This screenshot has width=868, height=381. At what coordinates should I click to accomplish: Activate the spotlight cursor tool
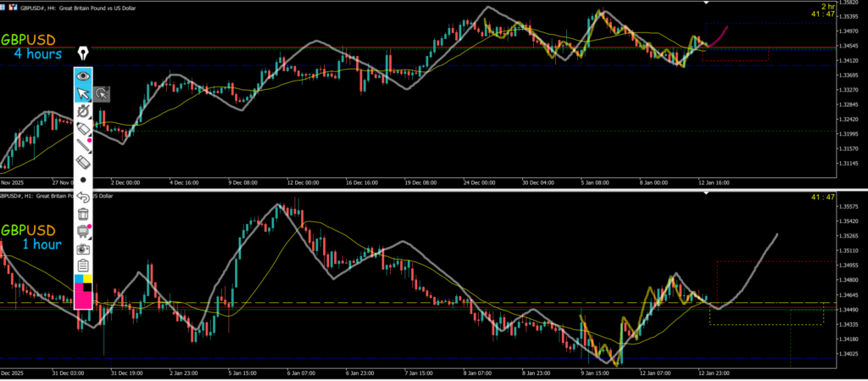click(x=102, y=94)
